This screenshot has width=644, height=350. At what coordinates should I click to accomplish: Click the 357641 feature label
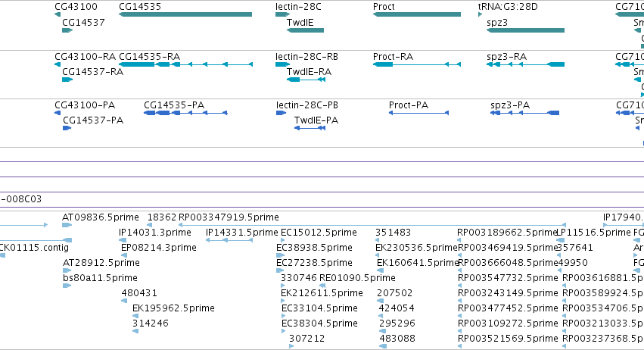click(575, 248)
